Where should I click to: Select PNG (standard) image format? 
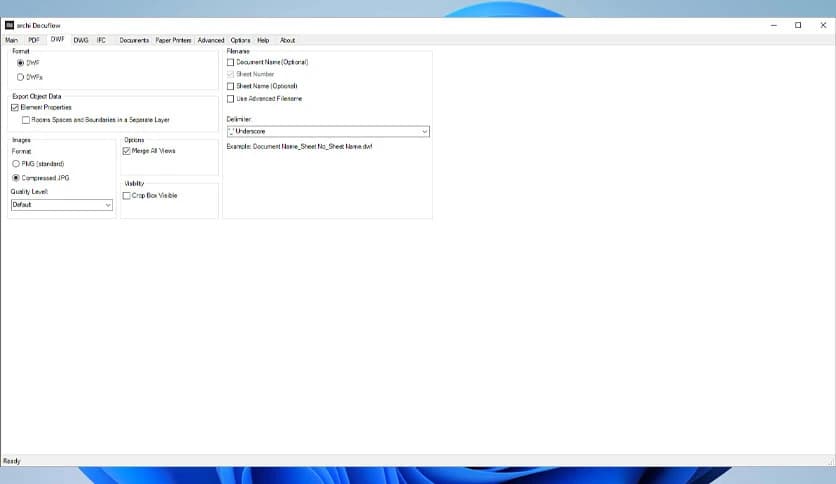[16, 164]
